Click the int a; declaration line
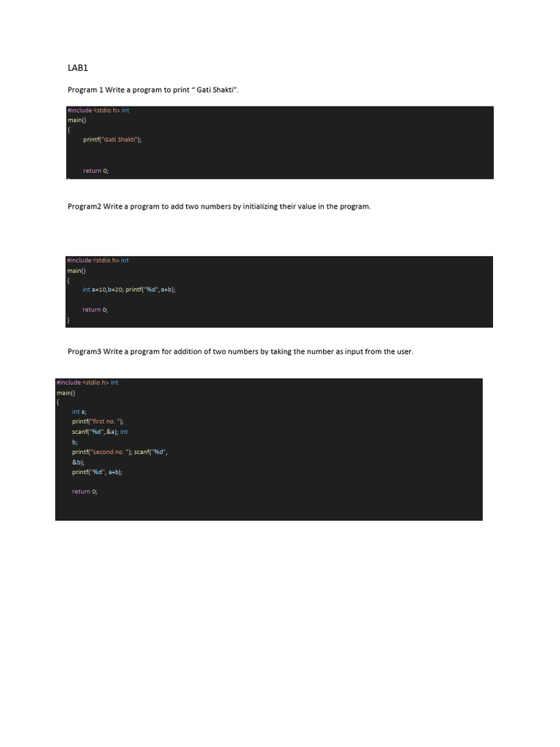 (79, 411)
